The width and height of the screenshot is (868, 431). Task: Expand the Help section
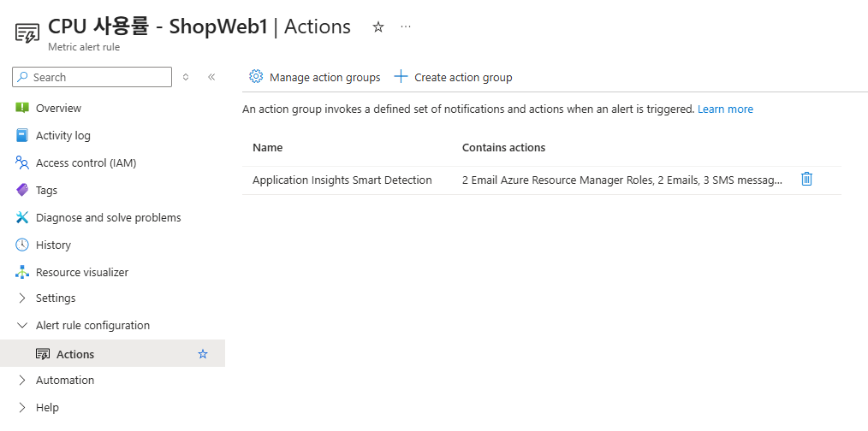[x=22, y=408]
